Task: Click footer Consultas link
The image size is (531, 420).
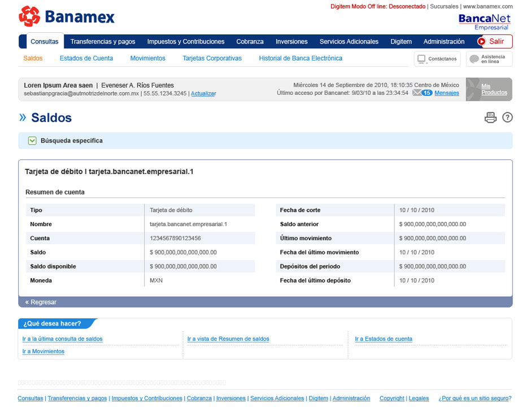Action: (x=31, y=399)
